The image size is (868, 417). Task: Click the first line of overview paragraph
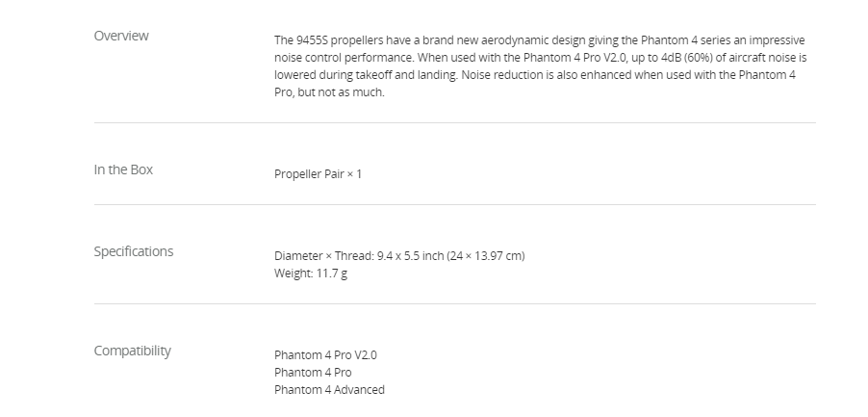[x=540, y=40]
